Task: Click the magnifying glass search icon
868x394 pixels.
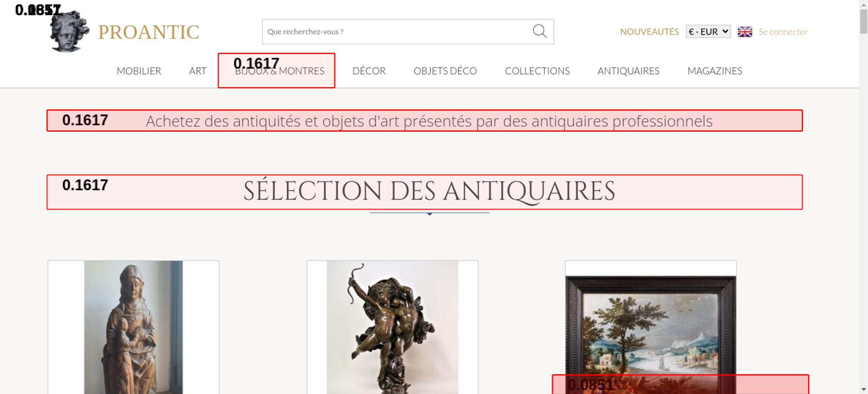Action: (x=539, y=31)
